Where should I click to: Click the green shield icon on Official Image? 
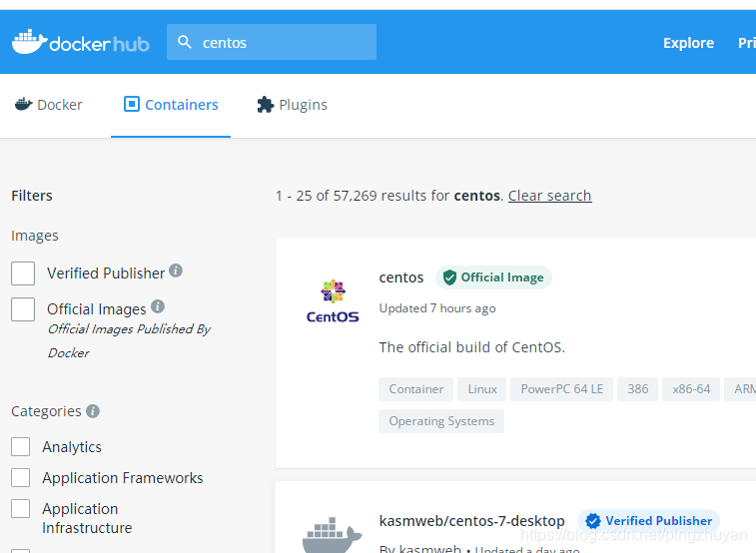tap(449, 277)
